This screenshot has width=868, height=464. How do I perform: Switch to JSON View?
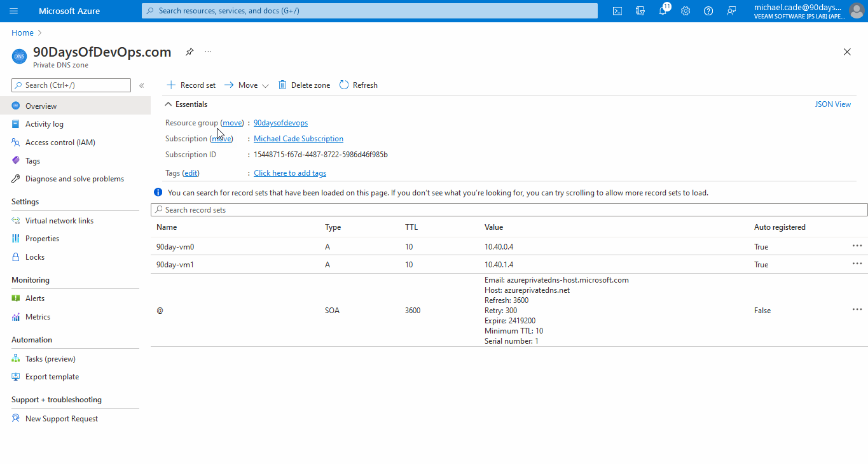tap(832, 104)
